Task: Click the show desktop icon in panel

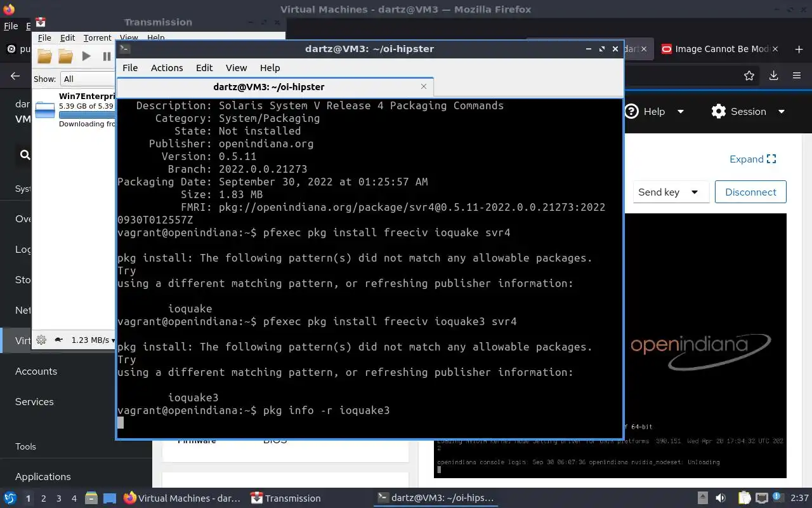Action: click(x=109, y=498)
